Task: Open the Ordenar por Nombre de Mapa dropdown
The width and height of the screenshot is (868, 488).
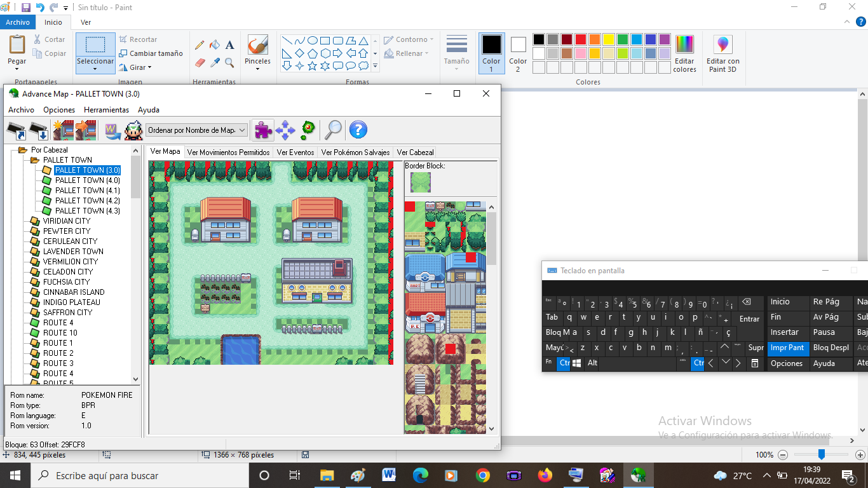Action: pos(196,130)
